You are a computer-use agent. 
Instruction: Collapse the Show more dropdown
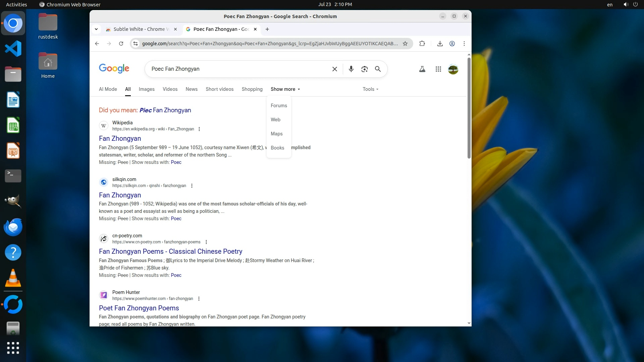pos(285,89)
